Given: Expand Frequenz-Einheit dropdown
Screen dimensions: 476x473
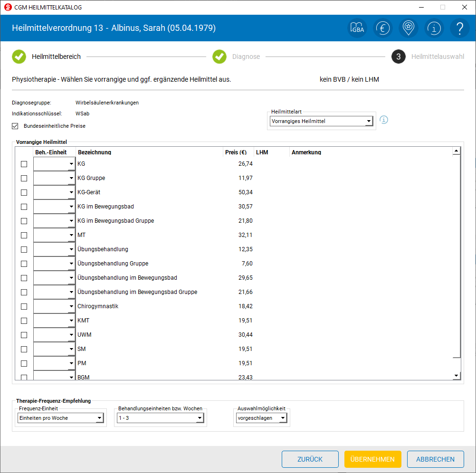Looking at the screenshot, I should pyautogui.click(x=60, y=418).
